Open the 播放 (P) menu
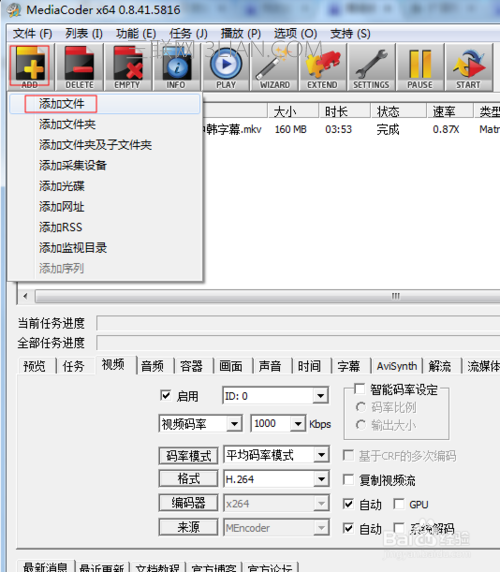Viewport: 500px width, 572px height. 241,34
